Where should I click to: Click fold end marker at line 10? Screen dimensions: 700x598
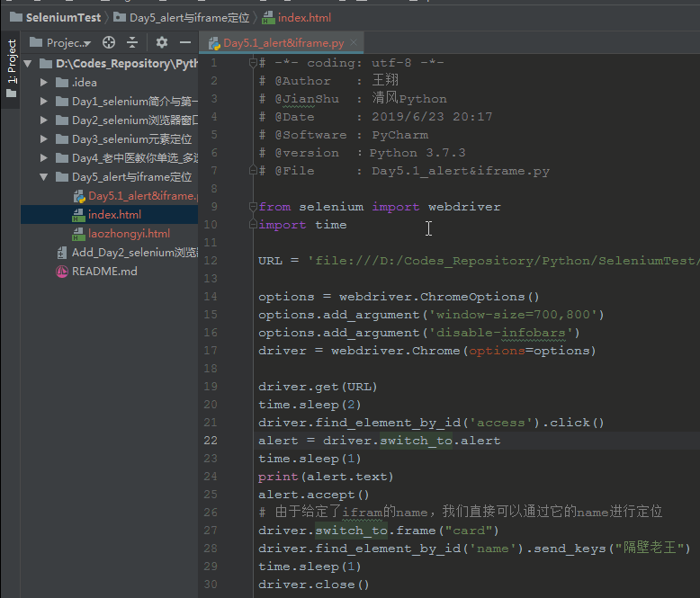[x=253, y=225]
